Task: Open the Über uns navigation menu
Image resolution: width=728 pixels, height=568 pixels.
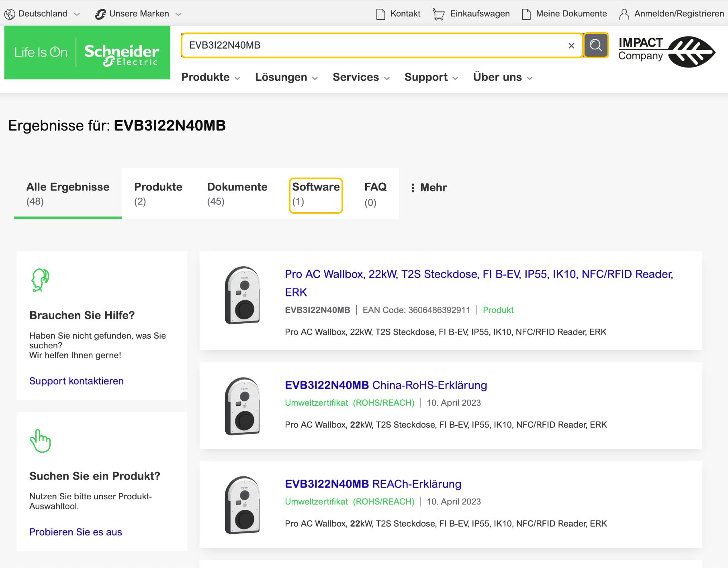Action: 503,77
